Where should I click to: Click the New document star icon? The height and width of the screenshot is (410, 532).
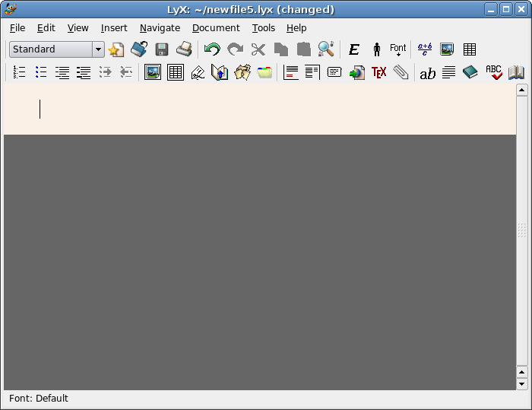point(116,49)
